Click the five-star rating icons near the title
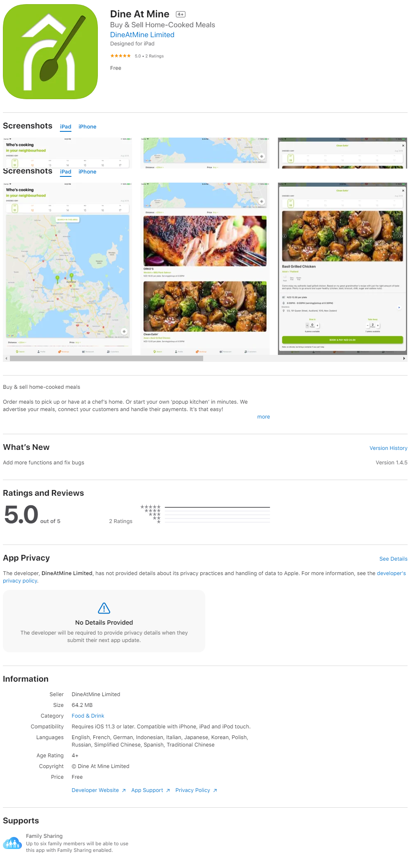Image resolution: width=415 pixels, height=868 pixels. pyautogui.click(x=121, y=56)
